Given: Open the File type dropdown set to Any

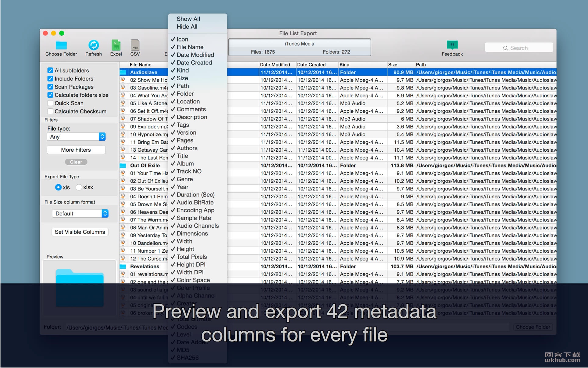Looking at the screenshot, I should (76, 137).
